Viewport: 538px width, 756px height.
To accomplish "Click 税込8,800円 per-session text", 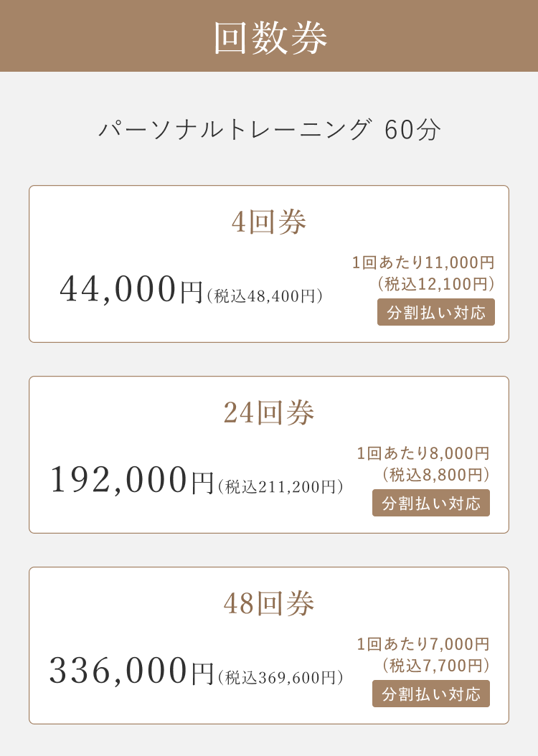I will pyautogui.click(x=435, y=475).
